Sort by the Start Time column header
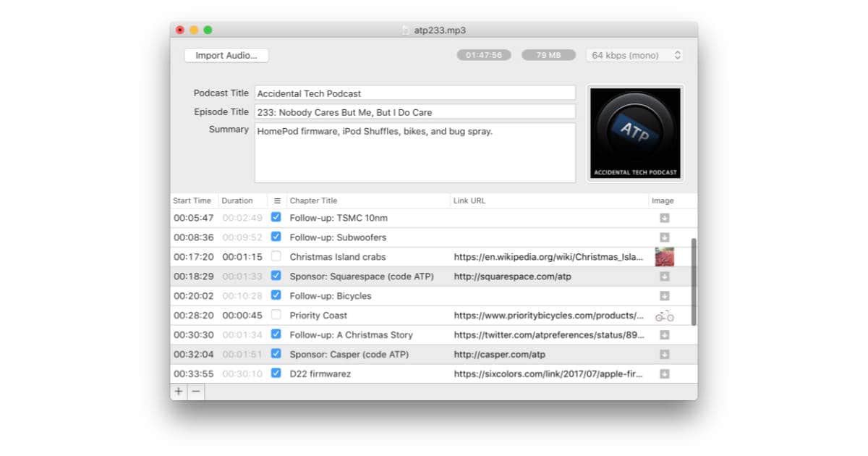Viewport: 868px width, 456px height. coord(192,201)
